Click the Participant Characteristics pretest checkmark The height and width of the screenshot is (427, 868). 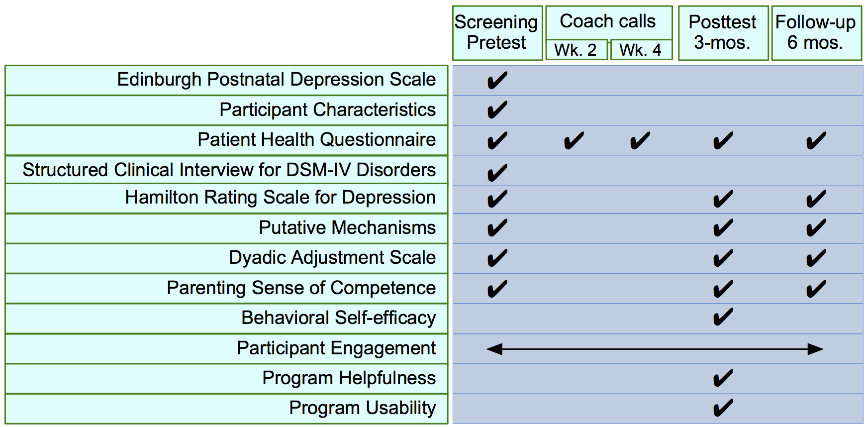497,110
